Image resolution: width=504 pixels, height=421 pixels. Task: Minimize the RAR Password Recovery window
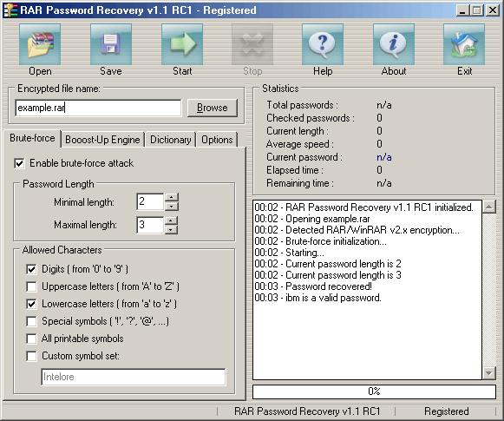pyautogui.click(x=462, y=10)
